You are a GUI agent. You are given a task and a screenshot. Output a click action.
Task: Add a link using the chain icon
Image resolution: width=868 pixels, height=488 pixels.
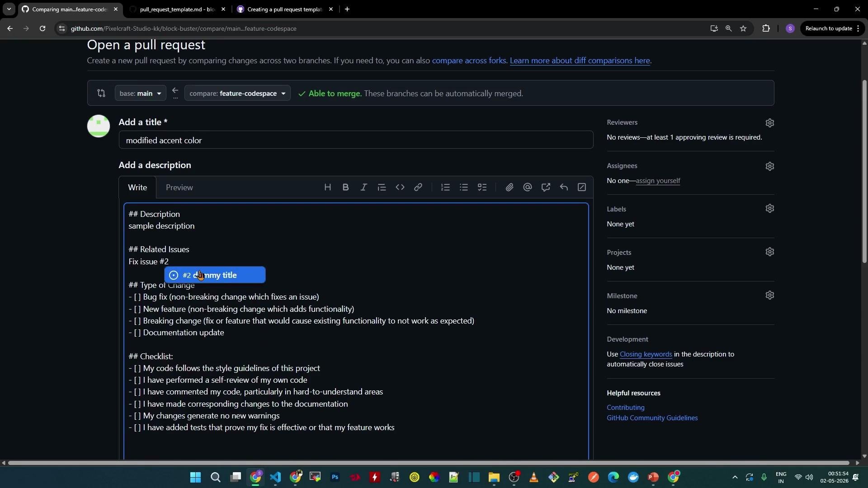(418, 188)
